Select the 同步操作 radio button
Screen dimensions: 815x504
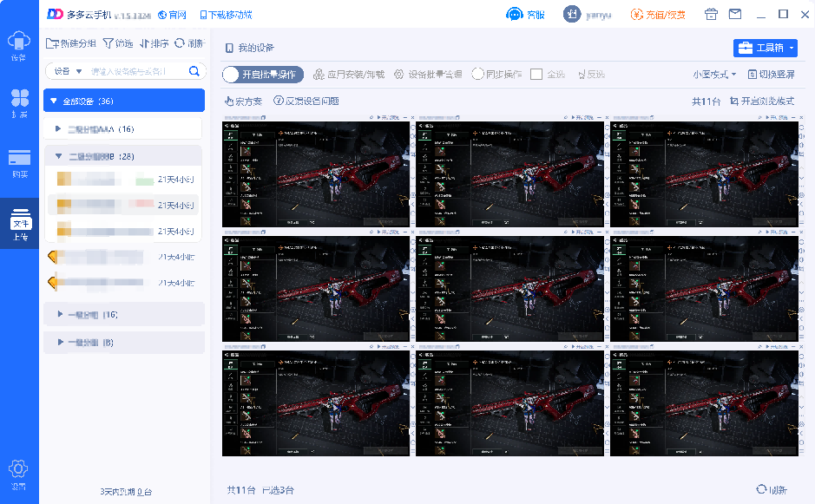click(477, 75)
